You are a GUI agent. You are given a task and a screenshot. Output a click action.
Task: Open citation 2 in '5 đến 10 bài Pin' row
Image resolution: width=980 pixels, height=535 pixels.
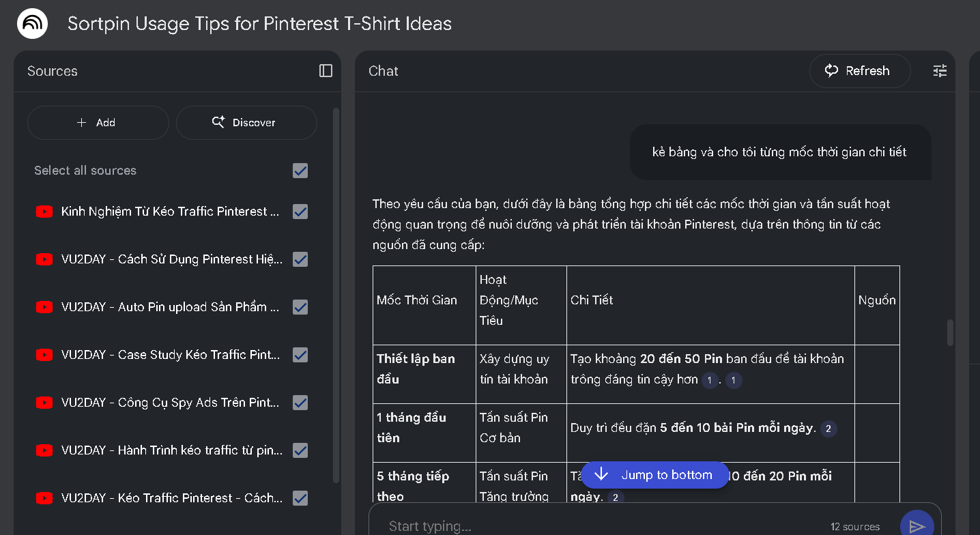828,429
